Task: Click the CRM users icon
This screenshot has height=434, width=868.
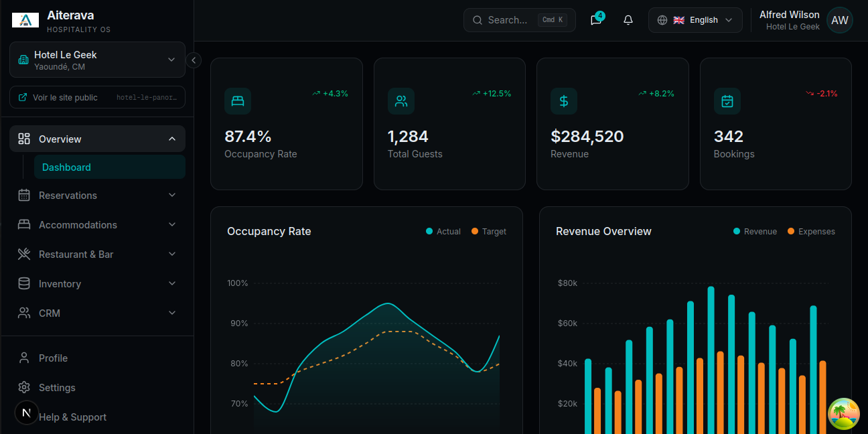Action: click(x=24, y=313)
